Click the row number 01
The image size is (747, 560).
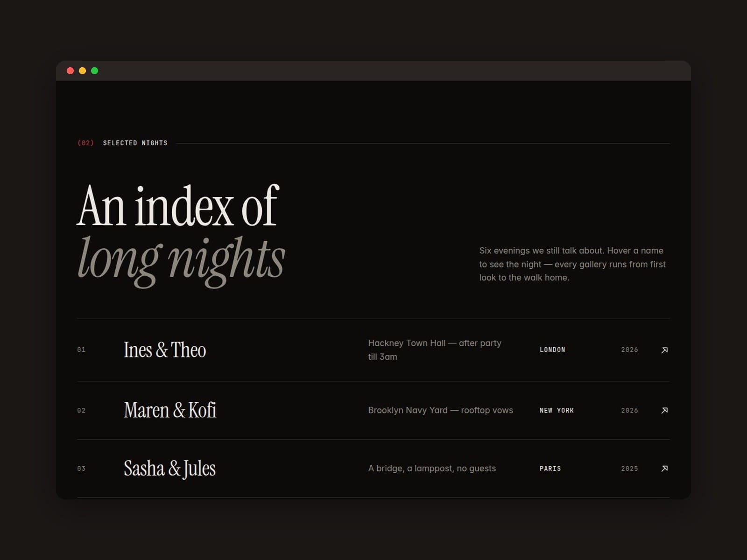pyautogui.click(x=81, y=350)
